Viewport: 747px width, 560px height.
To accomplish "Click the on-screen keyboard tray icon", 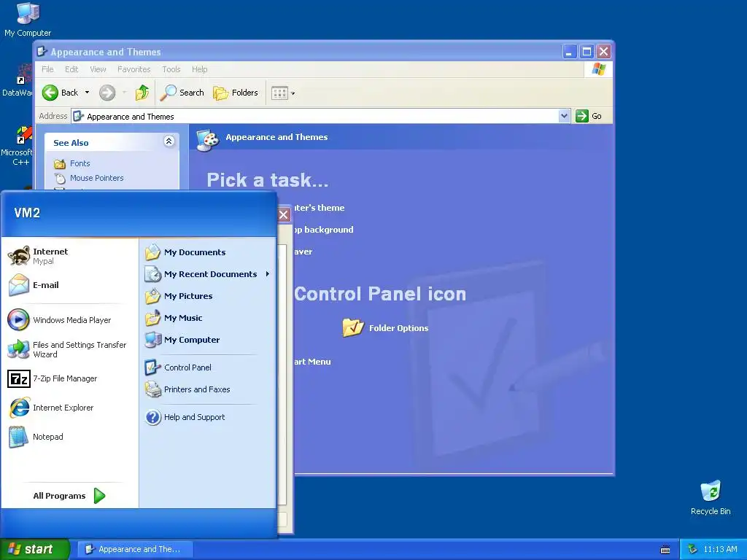I will [665, 550].
